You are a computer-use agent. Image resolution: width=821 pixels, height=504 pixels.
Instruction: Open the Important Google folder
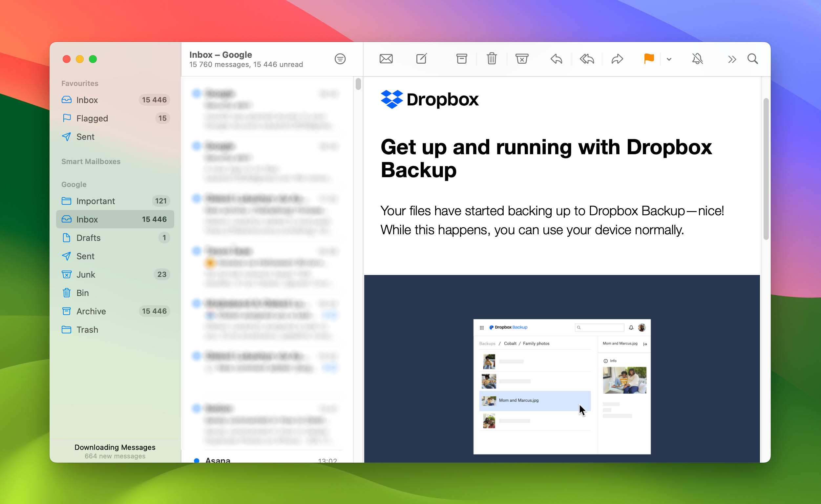pos(115,201)
